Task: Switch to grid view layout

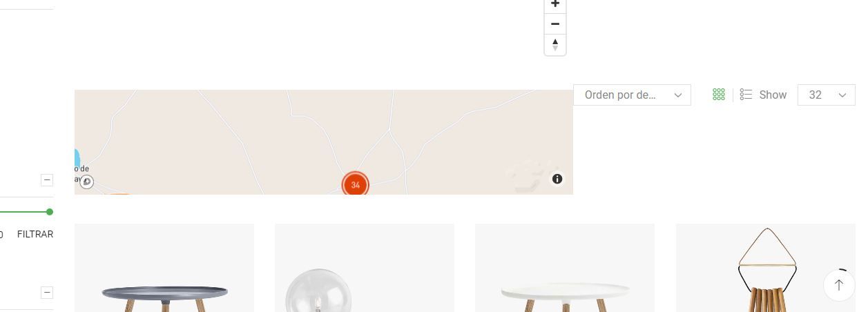Action: coord(719,95)
